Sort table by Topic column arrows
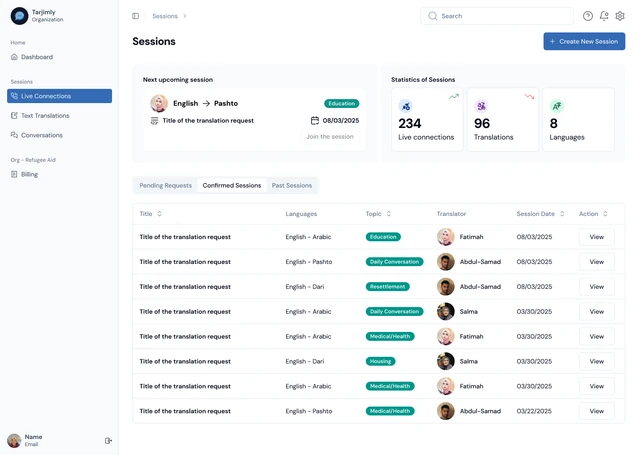Image resolution: width=640 pixels, height=455 pixels. pyautogui.click(x=389, y=214)
